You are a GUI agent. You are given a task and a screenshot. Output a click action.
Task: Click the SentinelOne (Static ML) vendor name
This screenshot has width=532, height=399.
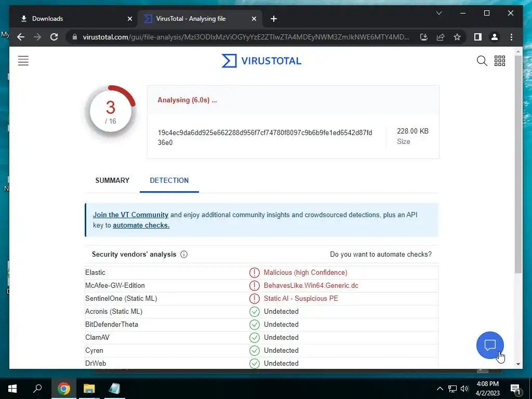[x=121, y=299]
